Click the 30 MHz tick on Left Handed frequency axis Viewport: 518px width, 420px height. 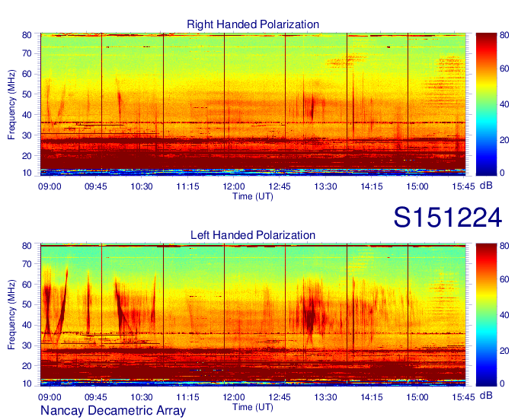(27, 345)
